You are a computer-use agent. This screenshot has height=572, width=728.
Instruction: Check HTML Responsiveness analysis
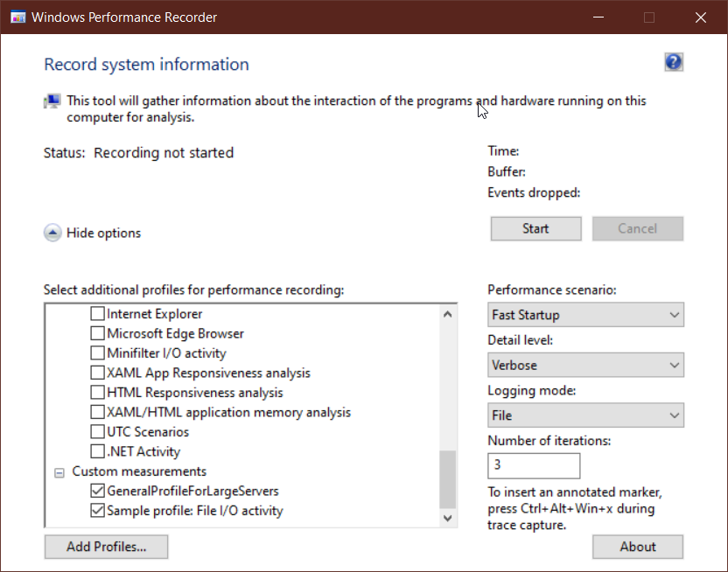pyautogui.click(x=97, y=393)
